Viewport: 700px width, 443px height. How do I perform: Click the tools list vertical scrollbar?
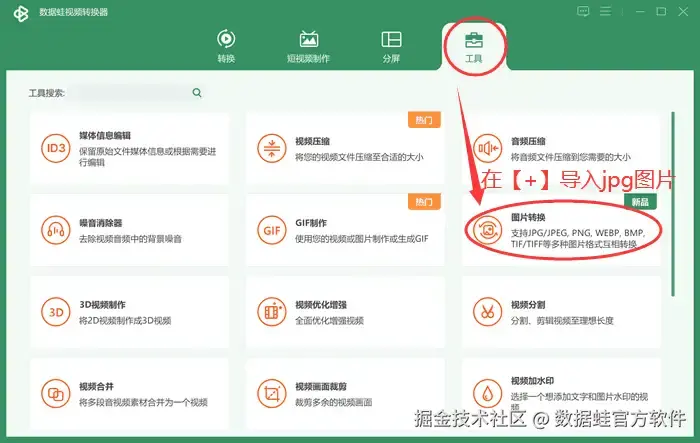click(673, 204)
